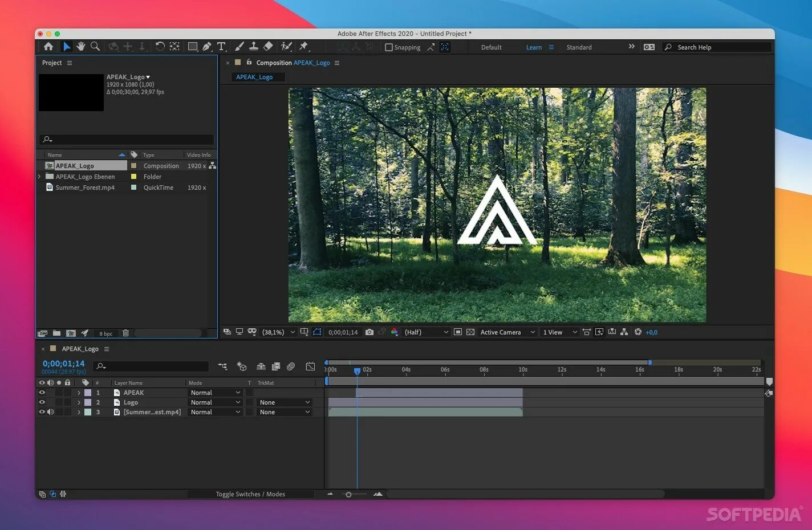Switch to the Standard workspace

tap(579, 47)
